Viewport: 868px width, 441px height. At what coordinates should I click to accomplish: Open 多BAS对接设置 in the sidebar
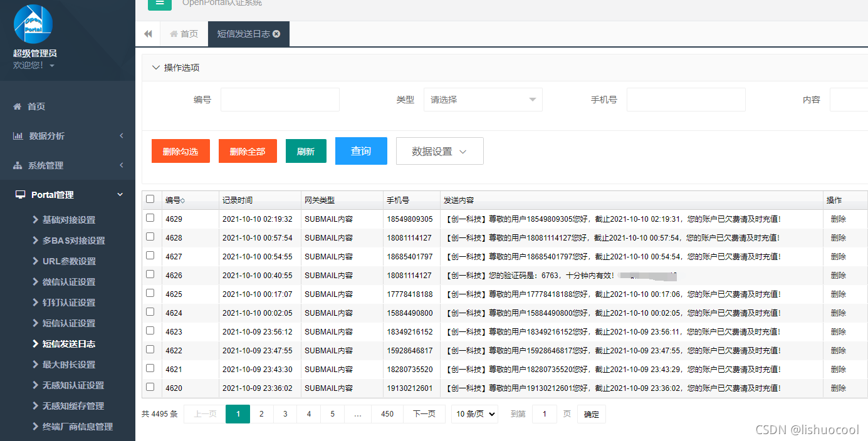tap(68, 241)
